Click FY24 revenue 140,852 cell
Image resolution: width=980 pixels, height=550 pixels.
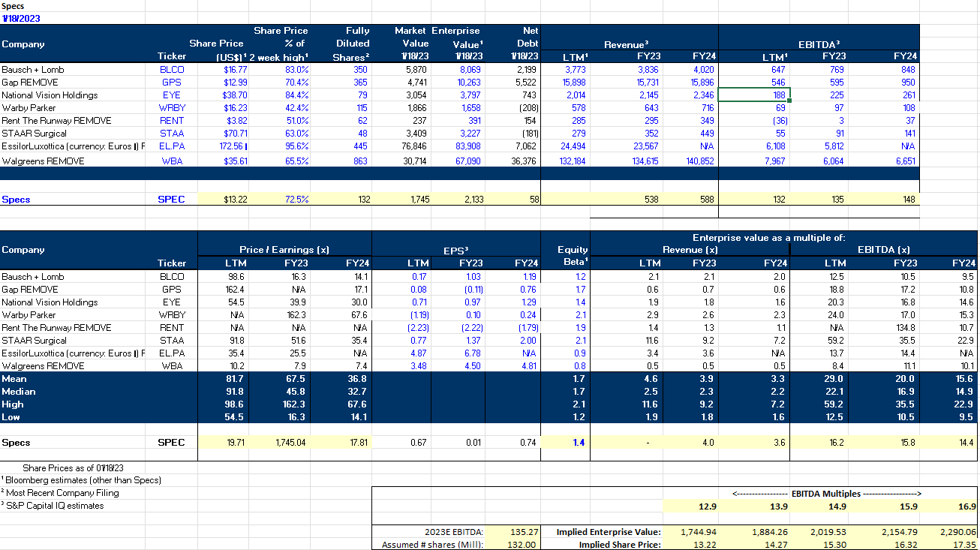coord(699,161)
